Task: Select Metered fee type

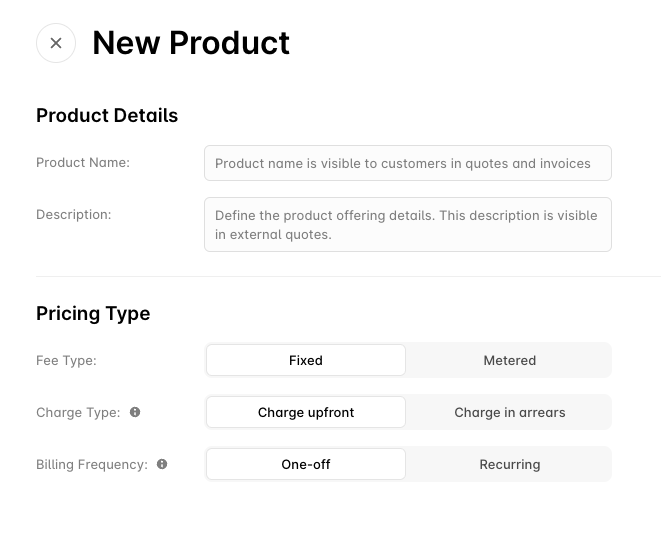Action: [x=509, y=360]
